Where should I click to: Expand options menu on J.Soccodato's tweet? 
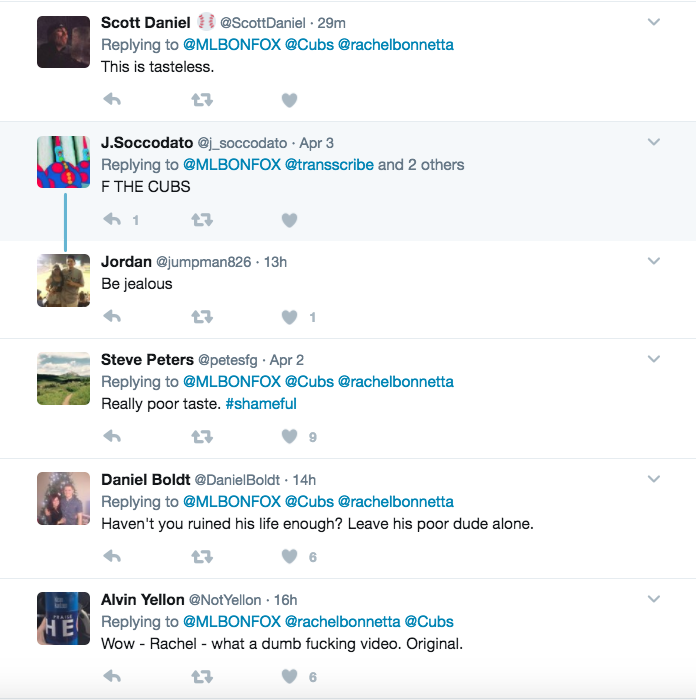[654, 142]
